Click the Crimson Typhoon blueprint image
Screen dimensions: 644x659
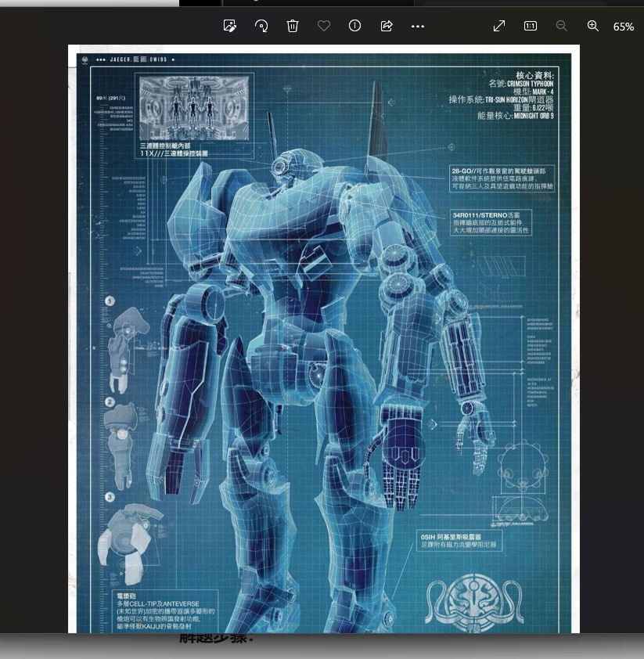point(324,339)
